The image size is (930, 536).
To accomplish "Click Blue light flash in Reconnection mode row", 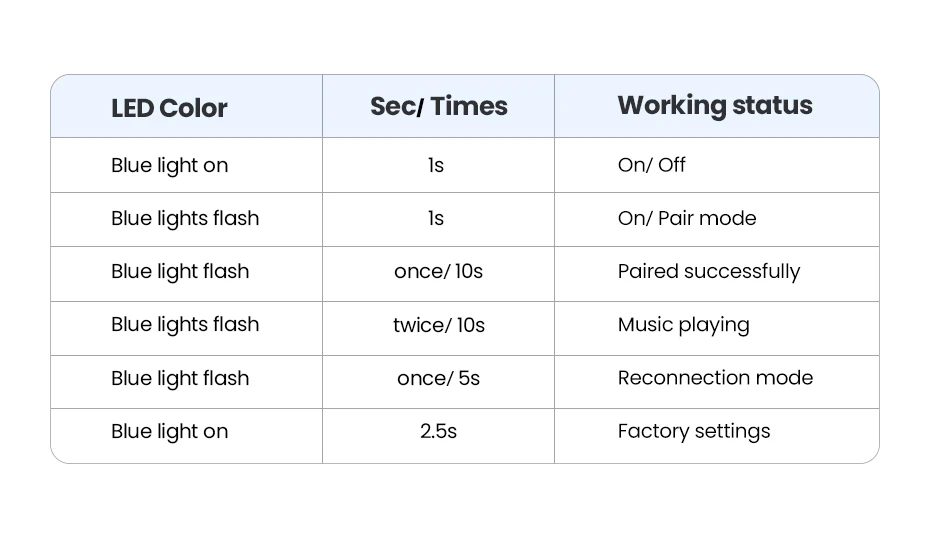I will (x=180, y=378).
